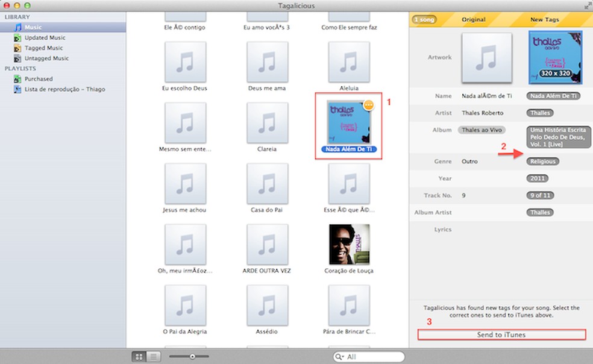Switch to list view
Image resolution: width=593 pixels, height=364 pixels.
[153, 356]
